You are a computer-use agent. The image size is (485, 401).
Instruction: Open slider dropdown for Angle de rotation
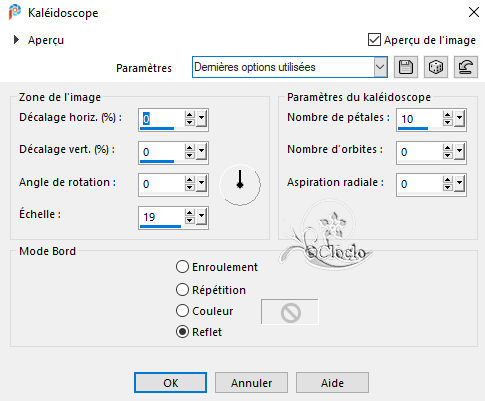click(201, 184)
